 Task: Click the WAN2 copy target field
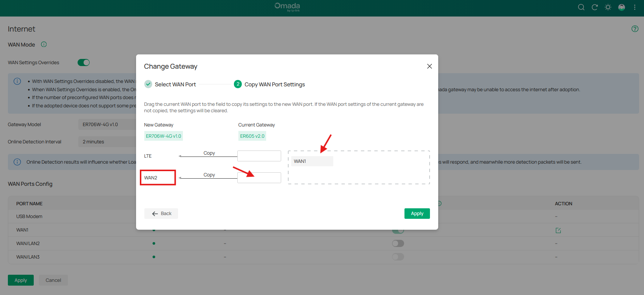[259, 178]
